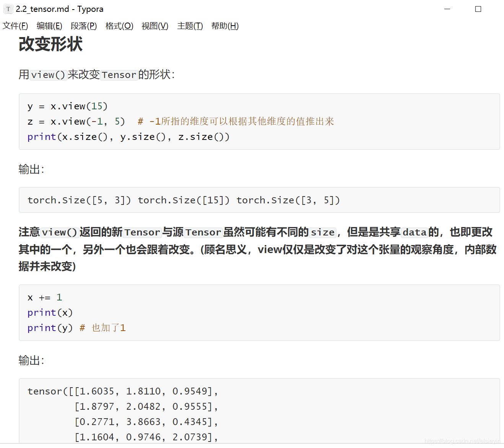Screen dimensions: 504x448
Task: Click code line print(x)
Action: [x=50, y=313]
